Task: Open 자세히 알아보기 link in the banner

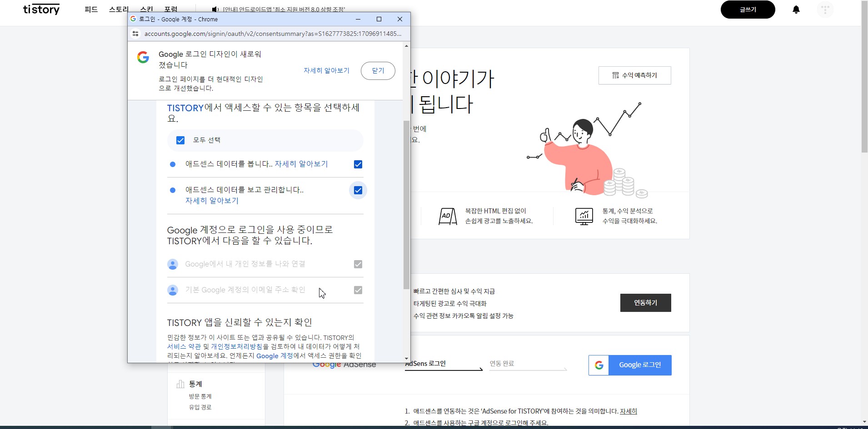Action: tap(327, 71)
